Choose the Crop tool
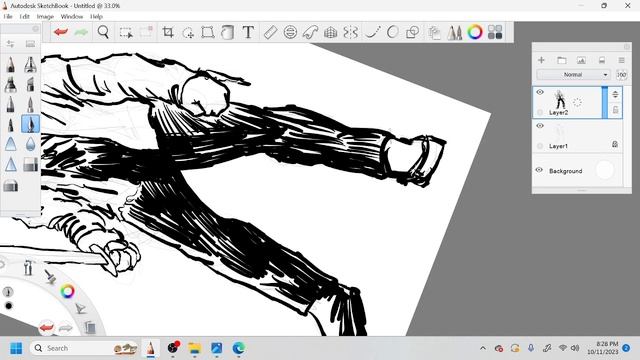 click(168, 32)
